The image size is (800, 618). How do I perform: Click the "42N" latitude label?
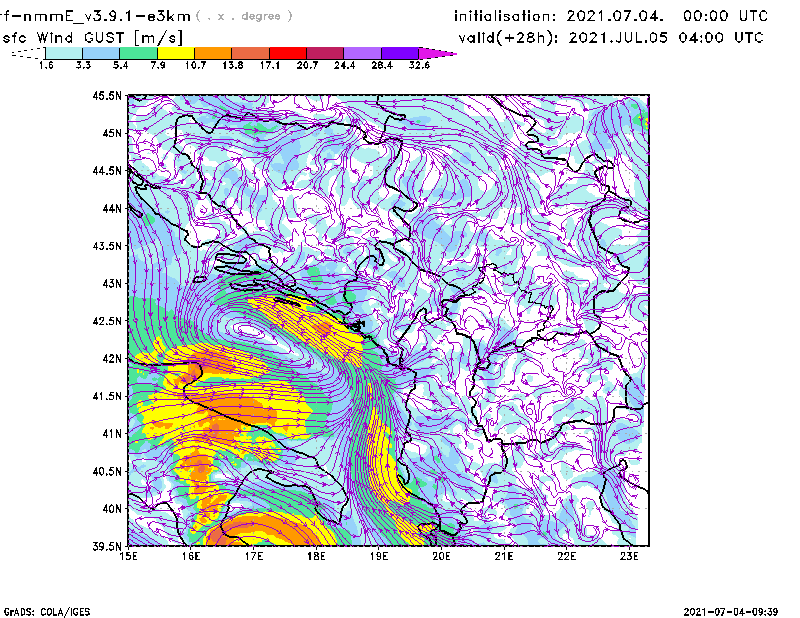tap(112, 359)
